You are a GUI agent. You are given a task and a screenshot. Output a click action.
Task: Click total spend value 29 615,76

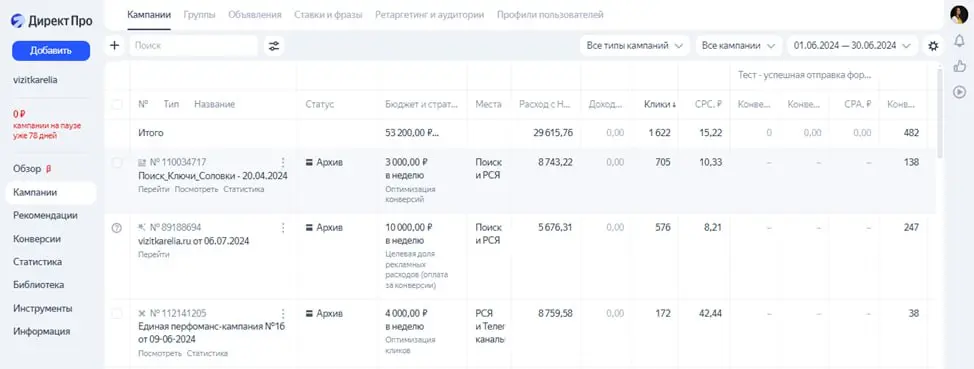pyautogui.click(x=553, y=133)
